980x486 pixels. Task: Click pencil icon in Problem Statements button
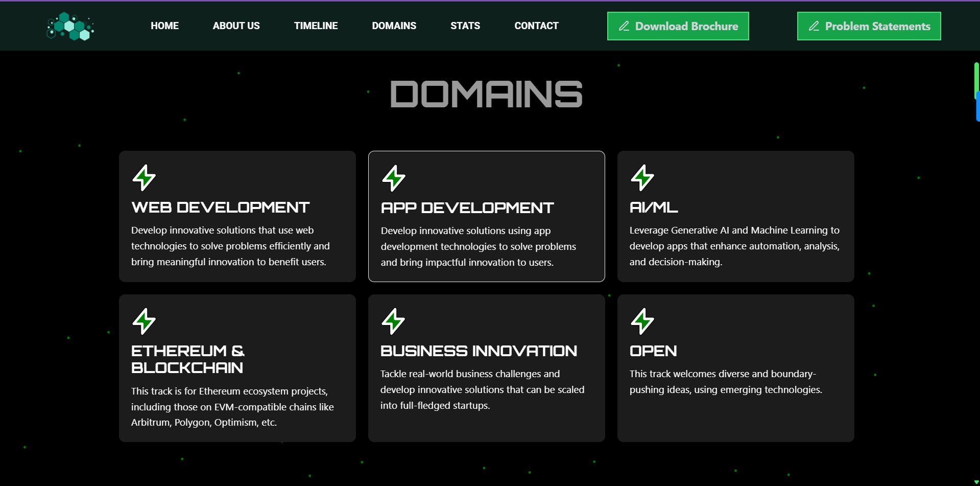click(814, 26)
